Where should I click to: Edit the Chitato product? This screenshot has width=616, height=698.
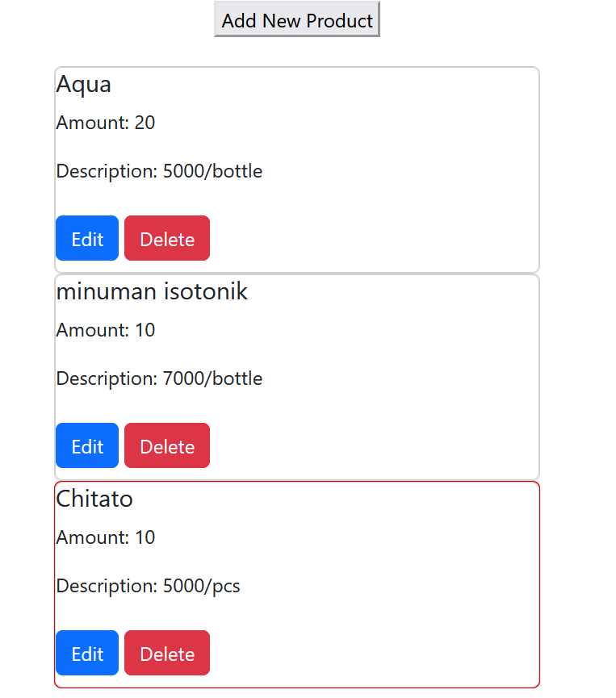[x=86, y=653]
